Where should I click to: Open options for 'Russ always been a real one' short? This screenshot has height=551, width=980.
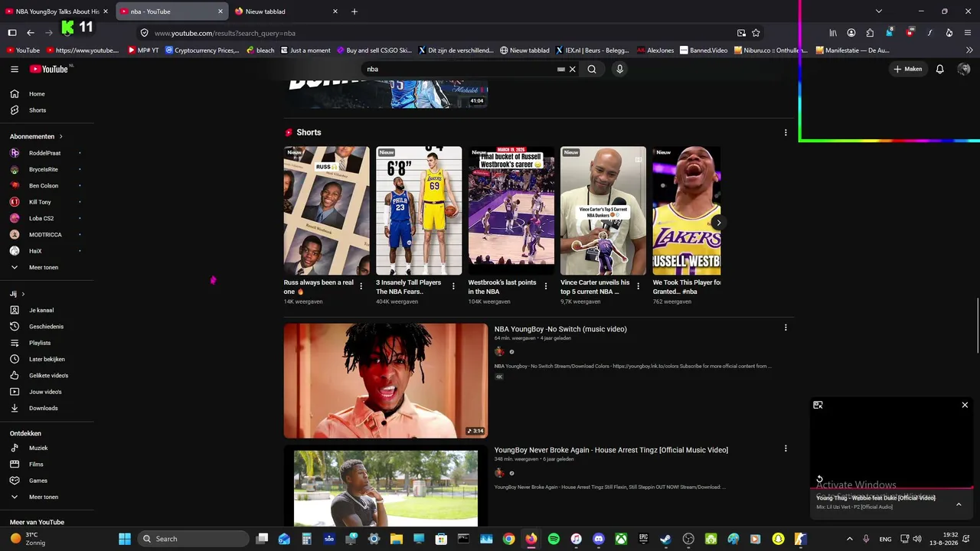361,286
